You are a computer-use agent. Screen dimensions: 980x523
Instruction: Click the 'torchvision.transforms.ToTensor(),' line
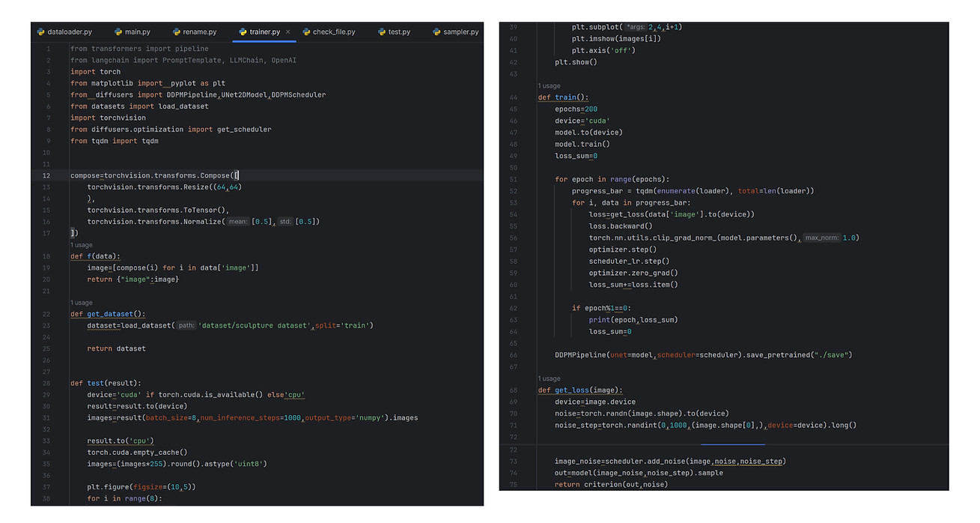(x=158, y=211)
